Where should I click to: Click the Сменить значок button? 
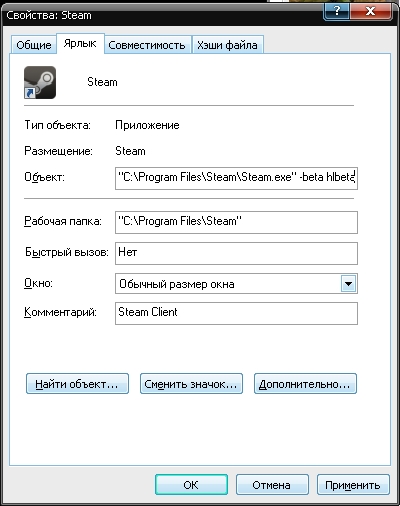(x=191, y=384)
